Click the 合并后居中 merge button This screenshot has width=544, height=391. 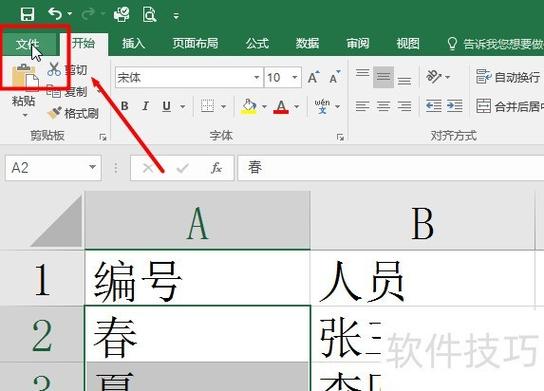coord(509,106)
